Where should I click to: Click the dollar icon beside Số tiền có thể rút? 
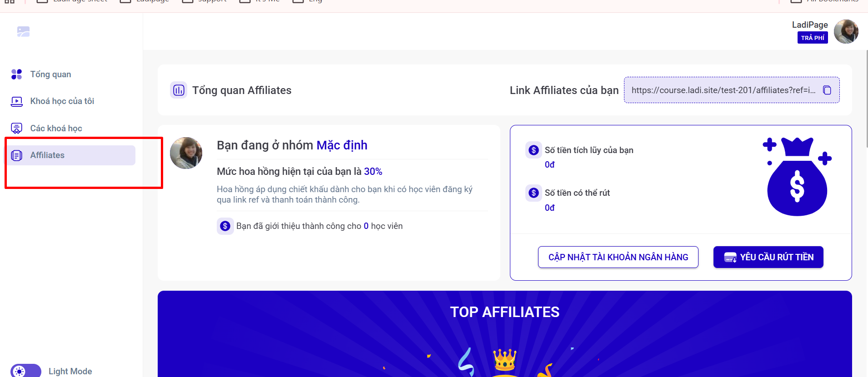[x=534, y=193]
